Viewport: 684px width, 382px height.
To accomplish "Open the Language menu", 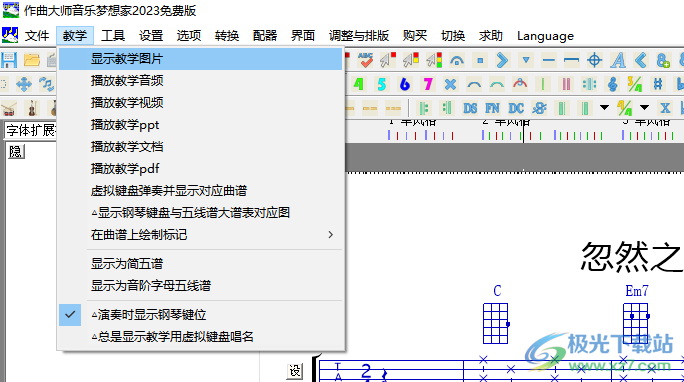I will point(545,36).
